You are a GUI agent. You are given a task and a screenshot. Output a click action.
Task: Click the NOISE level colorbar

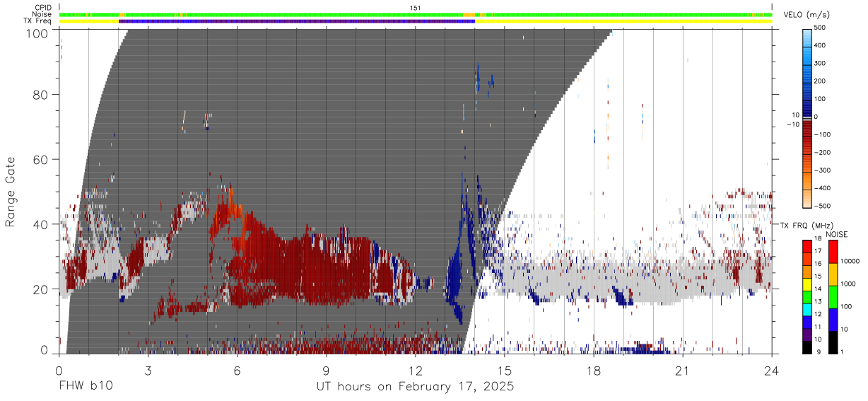(x=832, y=297)
